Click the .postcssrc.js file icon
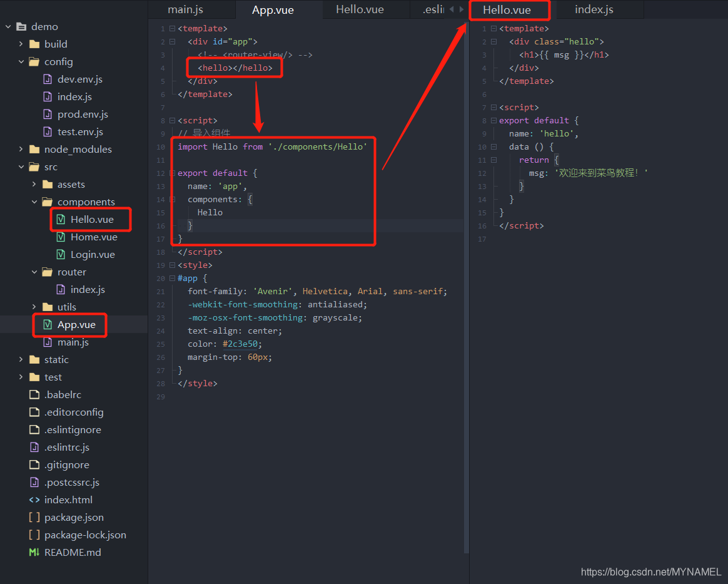Viewport: 728px width, 584px height. pos(34,482)
